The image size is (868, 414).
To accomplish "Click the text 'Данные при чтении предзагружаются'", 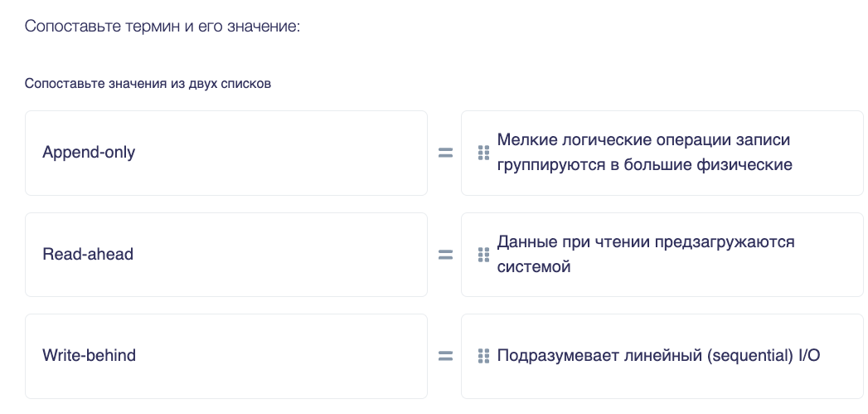I will point(646,242).
